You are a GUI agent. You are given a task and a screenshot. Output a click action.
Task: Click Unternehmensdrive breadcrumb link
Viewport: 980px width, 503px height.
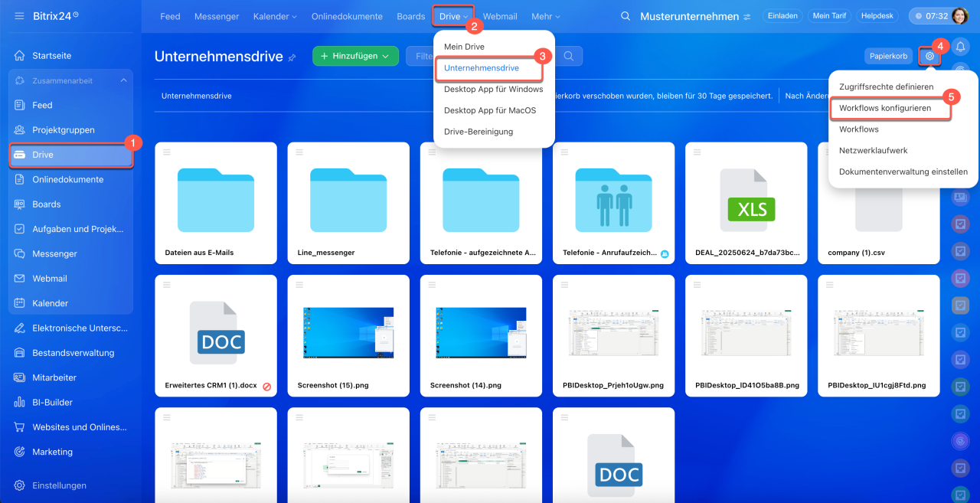click(197, 96)
